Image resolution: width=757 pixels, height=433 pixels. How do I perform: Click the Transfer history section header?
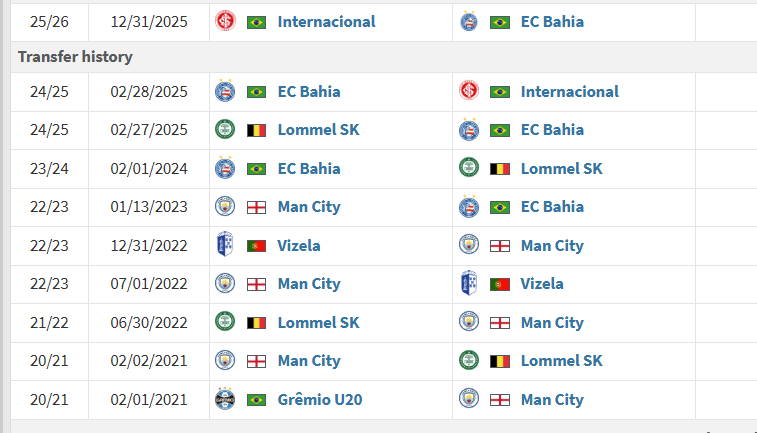pyautogui.click(x=75, y=57)
